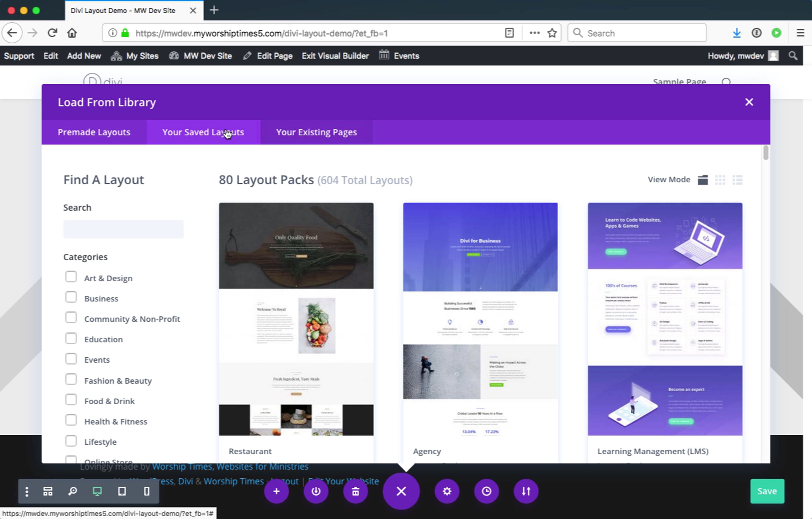812x519 pixels.
Task: Click the zoom out magnifier icon
Action: (x=72, y=491)
